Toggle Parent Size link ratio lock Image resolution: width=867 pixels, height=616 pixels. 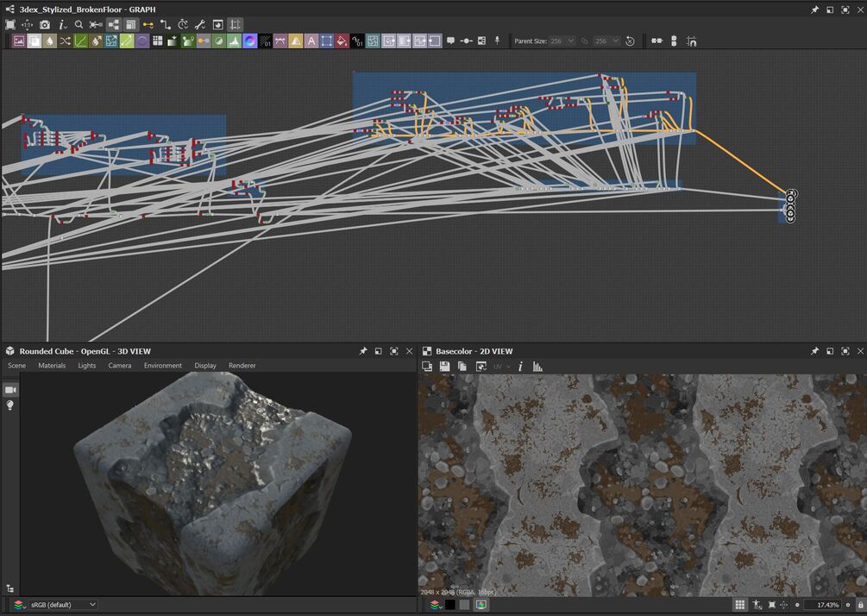[584, 41]
